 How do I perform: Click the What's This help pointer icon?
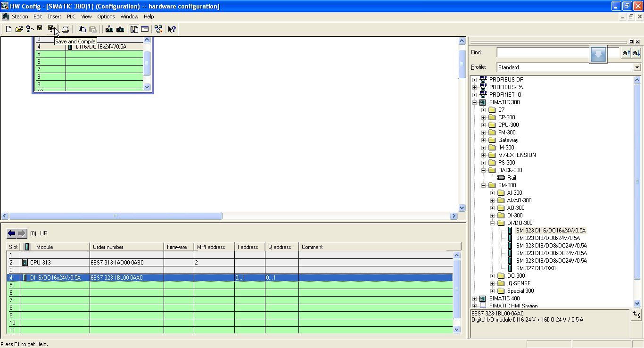tap(172, 29)
